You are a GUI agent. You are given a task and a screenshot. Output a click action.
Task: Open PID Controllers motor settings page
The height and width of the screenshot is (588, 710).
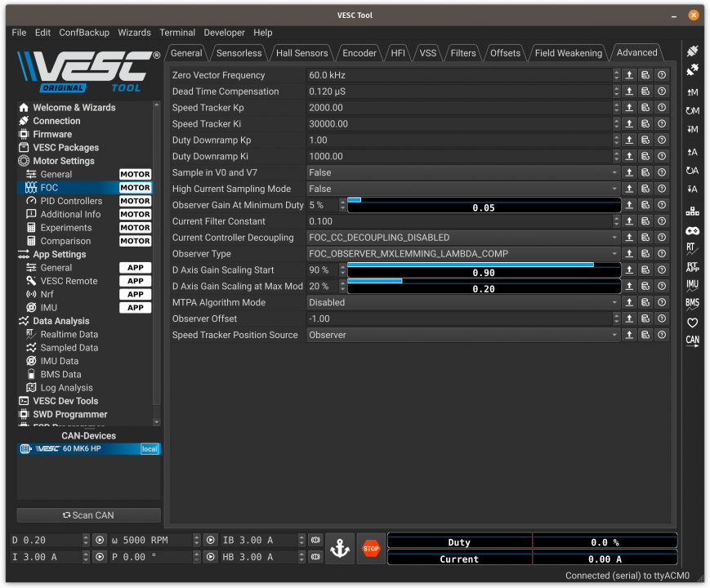coord(71,201)
